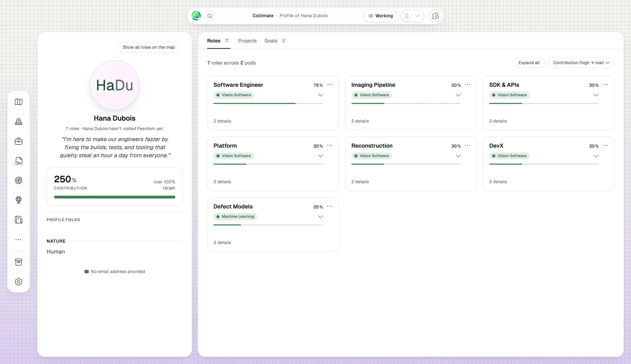Click the Expand all button
Viewport: 631px width, 364px height.
(529, 63)
